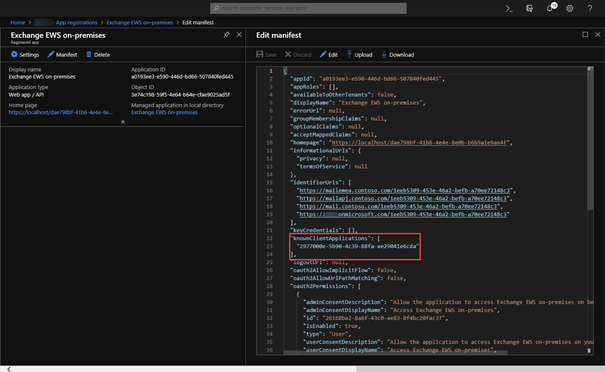
Task: Click the knownClientApplications GUID value
Action: tap(357, 246)
